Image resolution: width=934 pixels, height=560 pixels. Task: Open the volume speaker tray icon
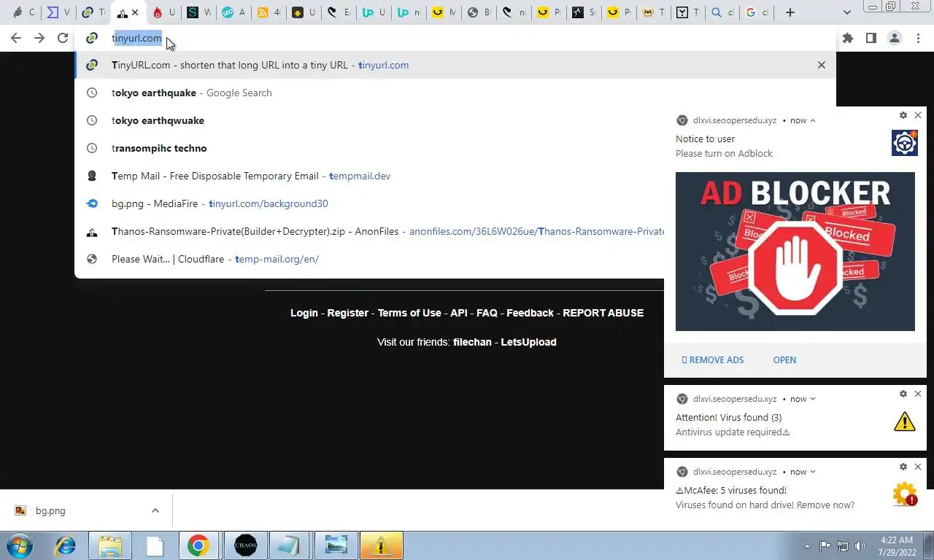[x=860, y=545]
